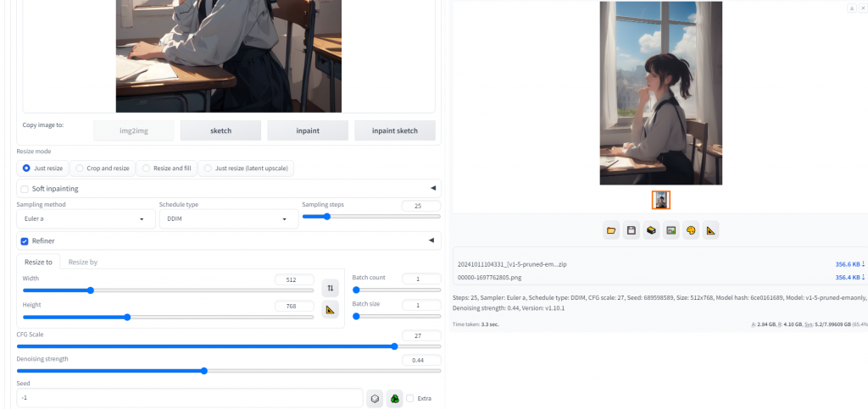This screenshot has width=868, height=409.
Task: Click the ruler icon beside the Height slider
Action: (330, 310)
